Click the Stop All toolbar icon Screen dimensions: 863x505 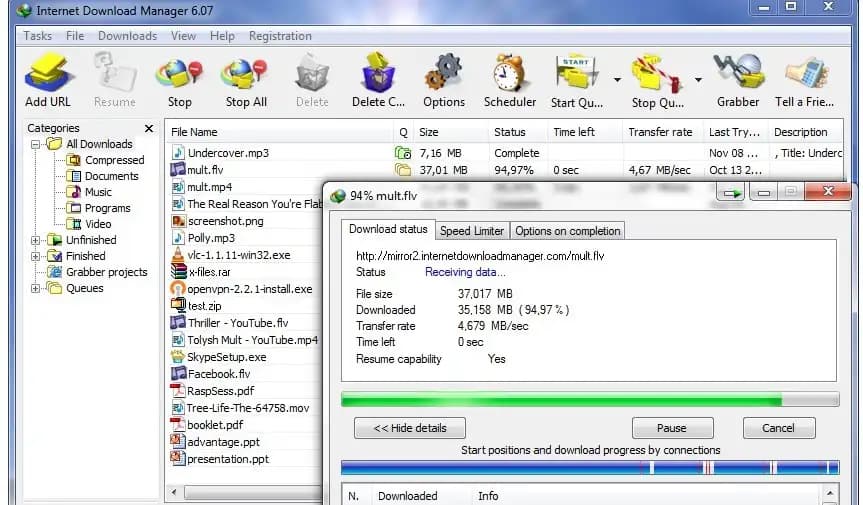tap(245, 76)
